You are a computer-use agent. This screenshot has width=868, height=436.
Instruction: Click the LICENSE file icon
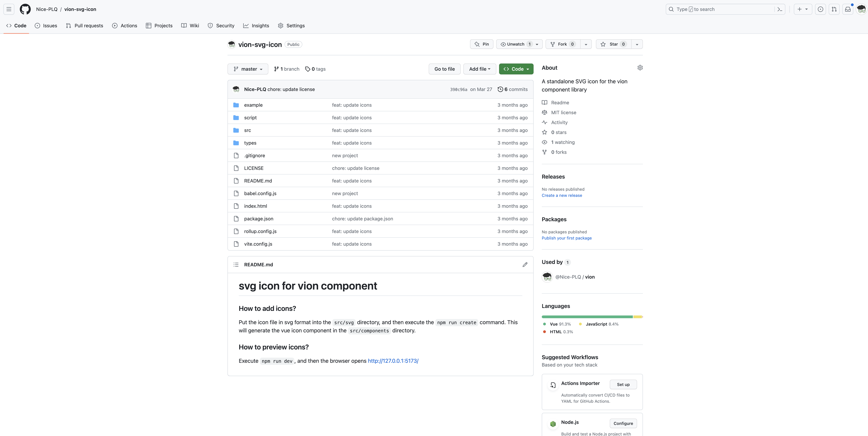pos(236,168)
